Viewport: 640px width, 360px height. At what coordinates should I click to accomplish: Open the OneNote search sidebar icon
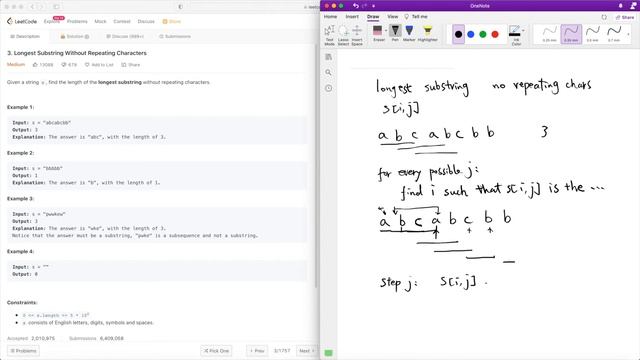[329, 72]
